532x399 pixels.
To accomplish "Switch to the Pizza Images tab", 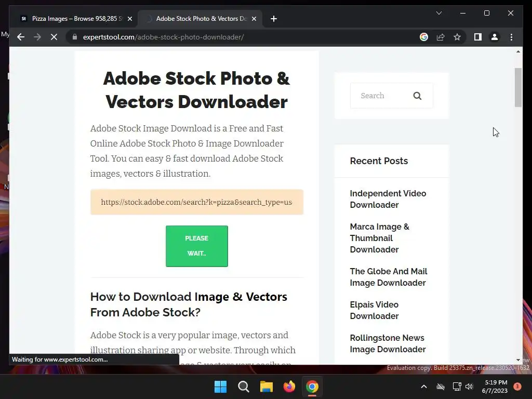I will coord(76,19).
